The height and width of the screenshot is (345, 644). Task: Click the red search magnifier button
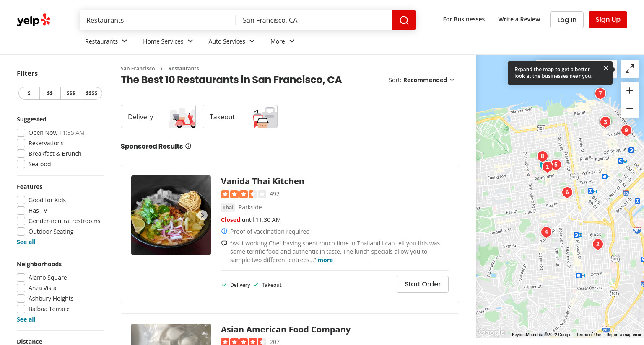click(x=404, y=20)
